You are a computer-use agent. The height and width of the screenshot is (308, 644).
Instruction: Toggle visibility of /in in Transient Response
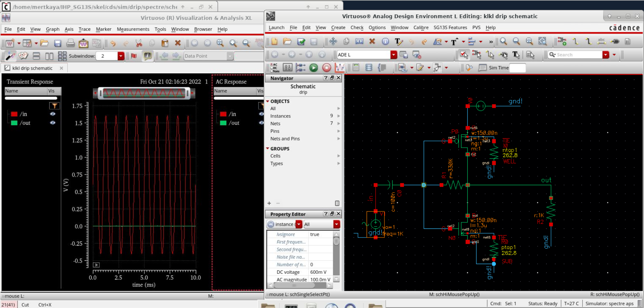53,114
